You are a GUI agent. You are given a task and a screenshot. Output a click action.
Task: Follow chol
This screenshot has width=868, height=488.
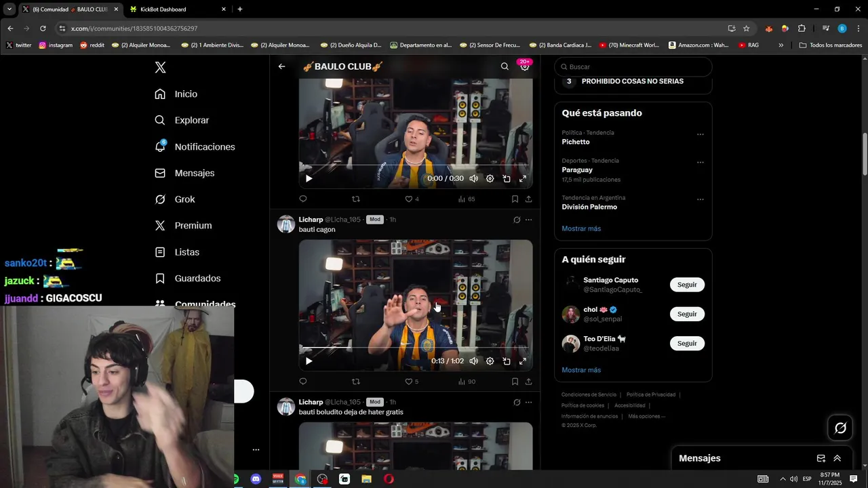click(687, 314)
